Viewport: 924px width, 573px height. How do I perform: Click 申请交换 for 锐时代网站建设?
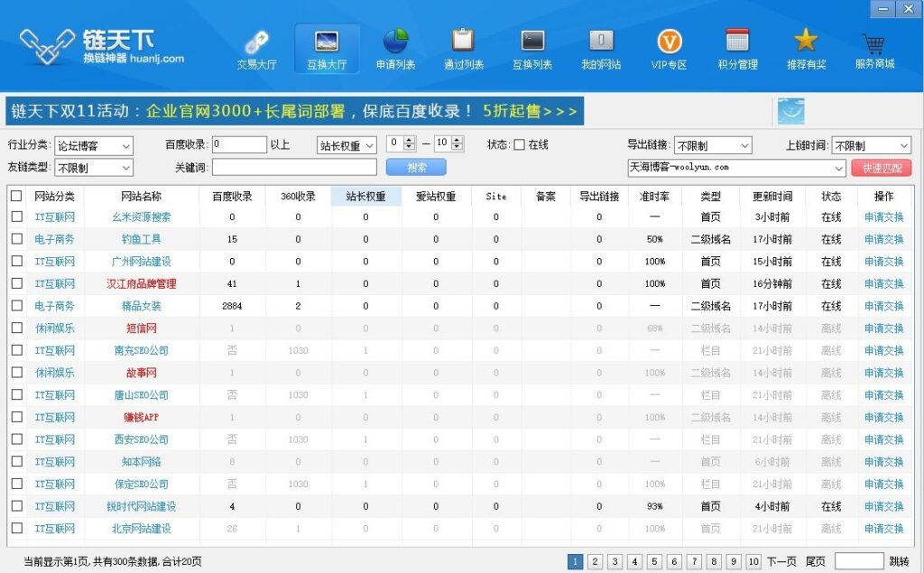884,506
